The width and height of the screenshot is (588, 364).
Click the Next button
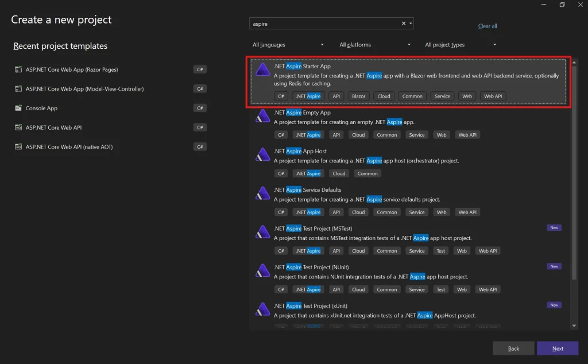click(x=558, y=348)
